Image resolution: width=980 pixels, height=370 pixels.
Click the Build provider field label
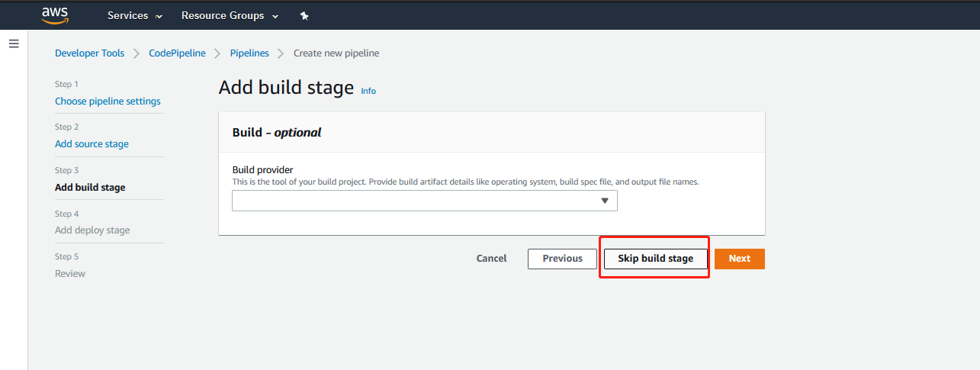262,169
